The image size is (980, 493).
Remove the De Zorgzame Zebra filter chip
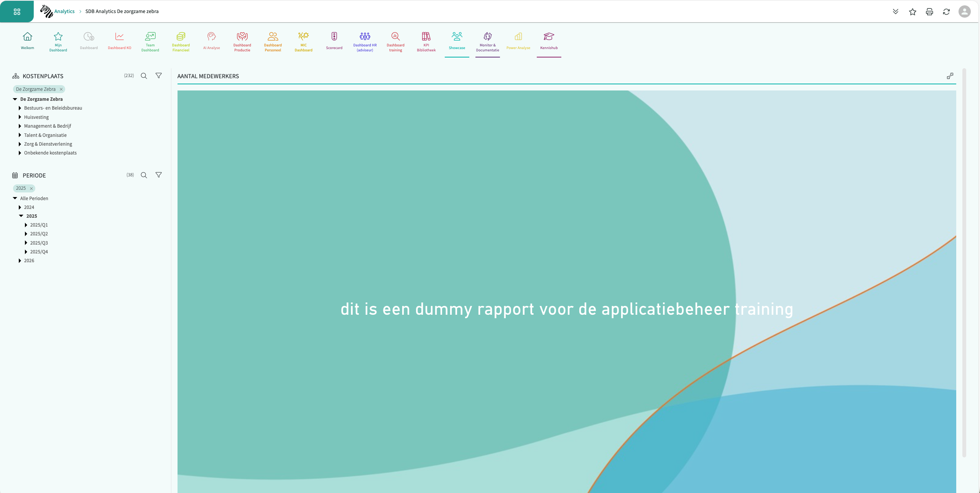[x=61, y=89]
